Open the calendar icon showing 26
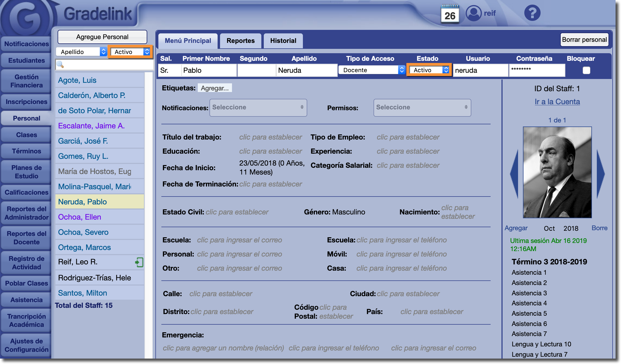Image resolution: width=621 pixels, height=364 pixels. 450,14
